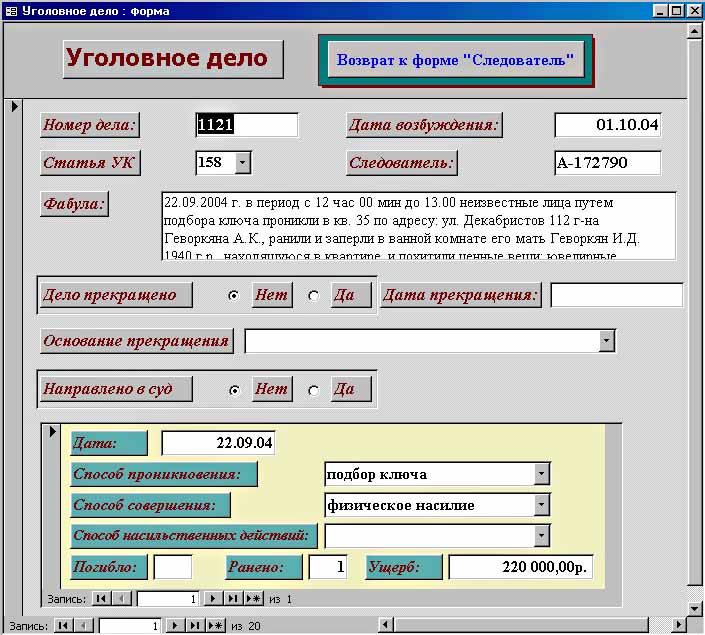705x635 pixels.
Task: Click the 'Ранено:' label
Action: (264, 567)
